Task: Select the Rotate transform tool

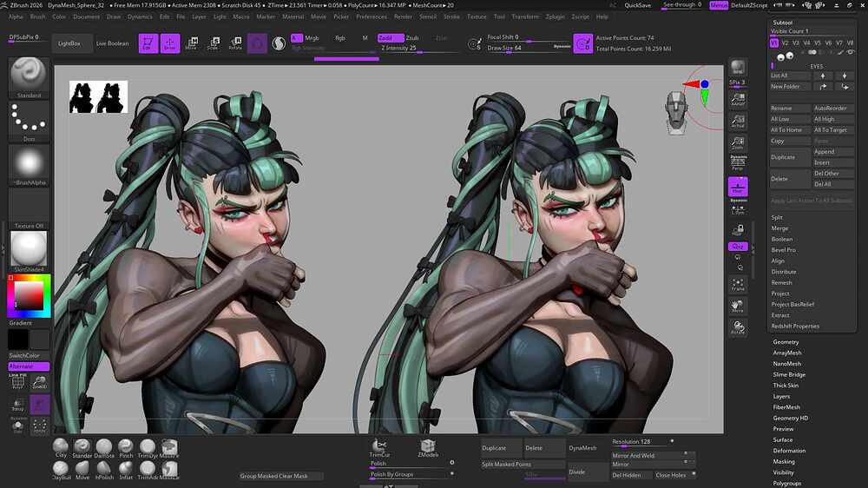Action: 235,43
